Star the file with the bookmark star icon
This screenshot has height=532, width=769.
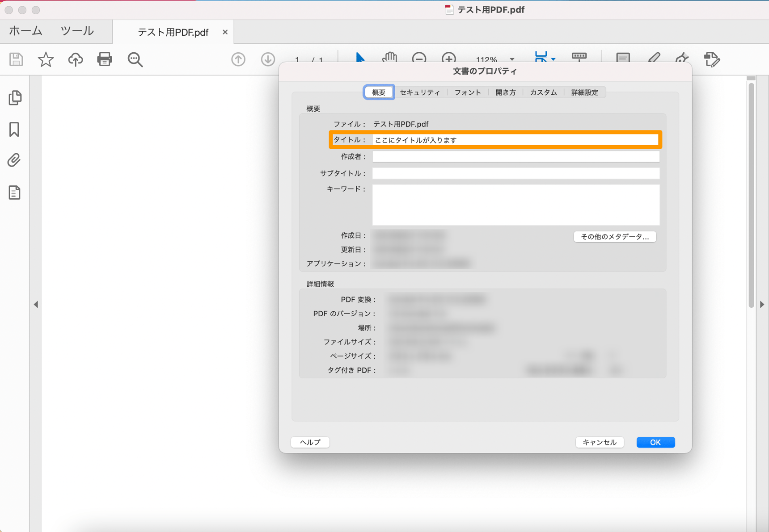[46, 59]
